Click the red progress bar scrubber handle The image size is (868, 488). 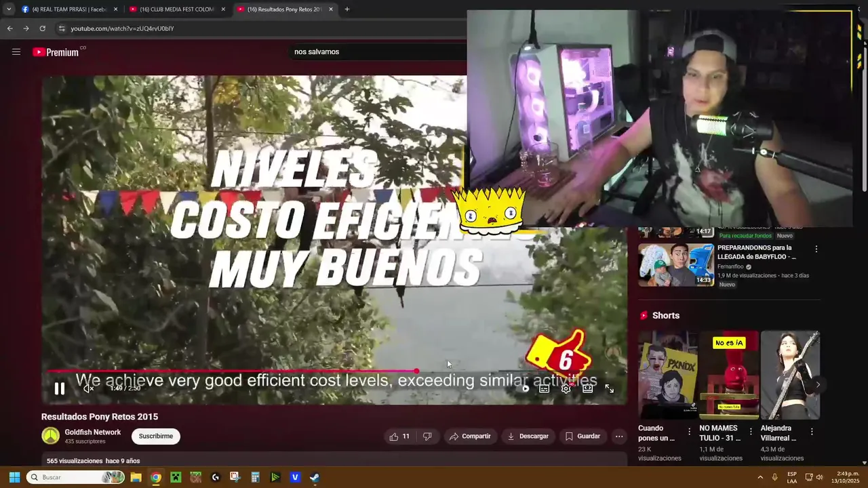coord(416,371)
